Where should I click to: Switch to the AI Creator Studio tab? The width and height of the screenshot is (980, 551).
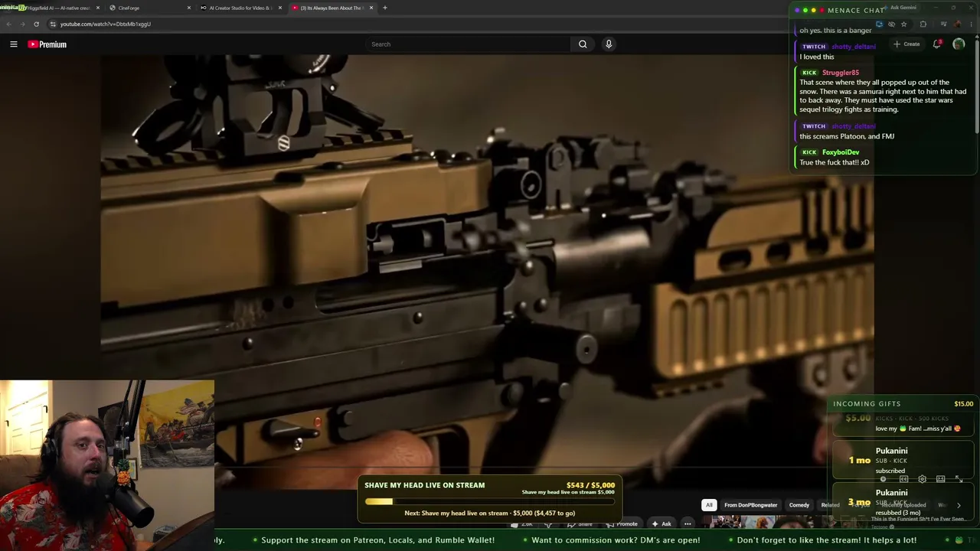(240, 8)
